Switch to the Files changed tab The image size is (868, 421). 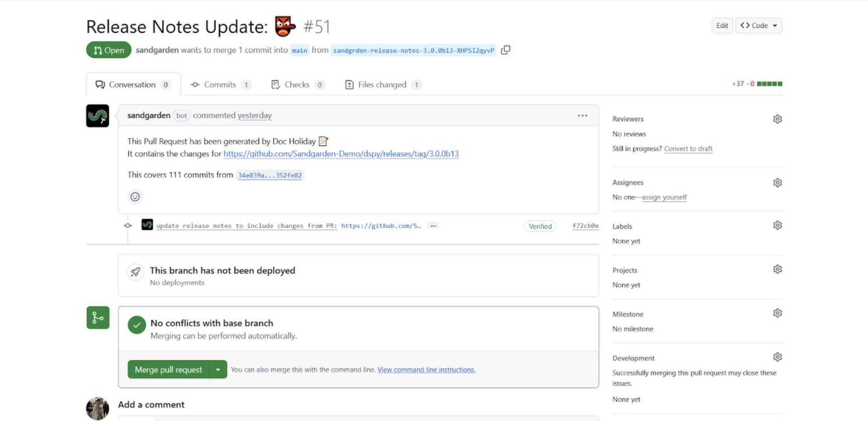click(x=383, y=85)
